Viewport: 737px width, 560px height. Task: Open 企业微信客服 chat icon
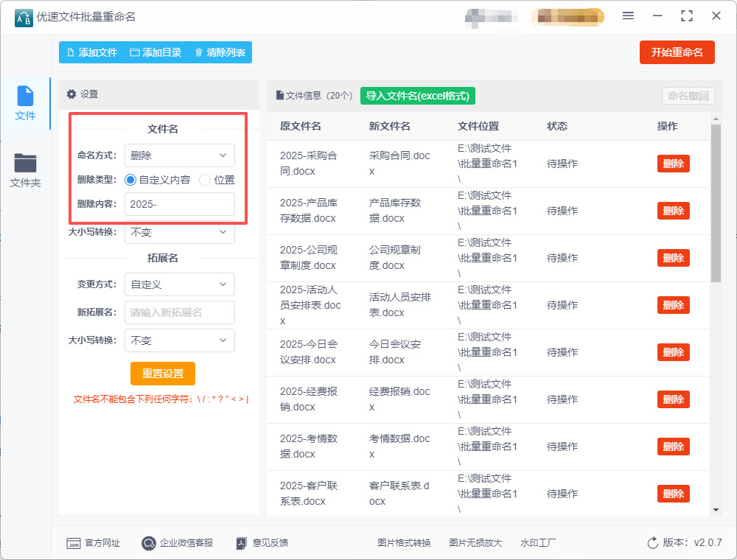coord(149,543)
